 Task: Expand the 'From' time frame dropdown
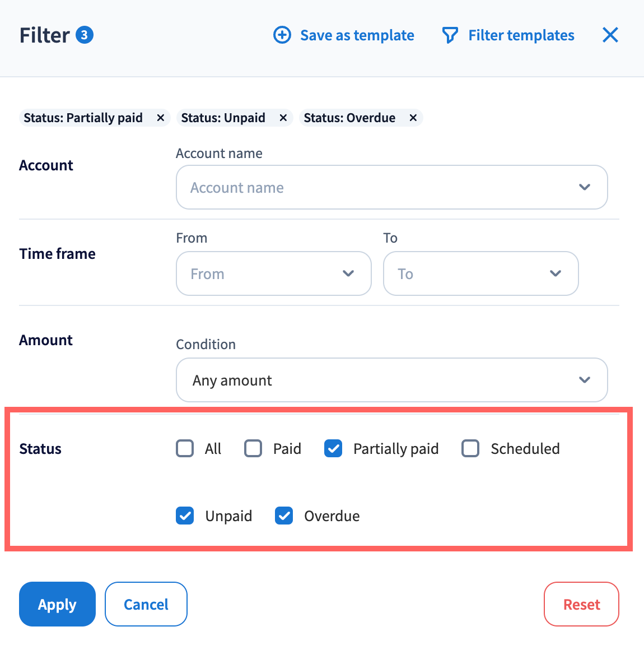[x=273, y=273]
